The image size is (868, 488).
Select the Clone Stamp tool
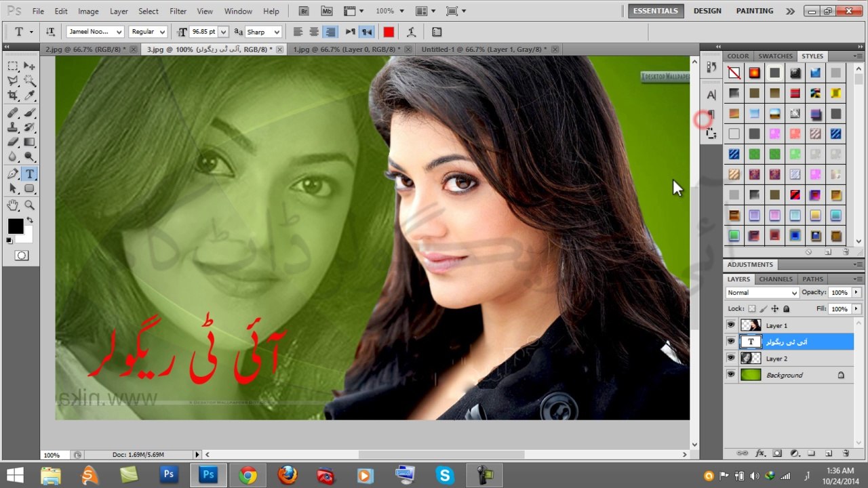coord(13,127)
